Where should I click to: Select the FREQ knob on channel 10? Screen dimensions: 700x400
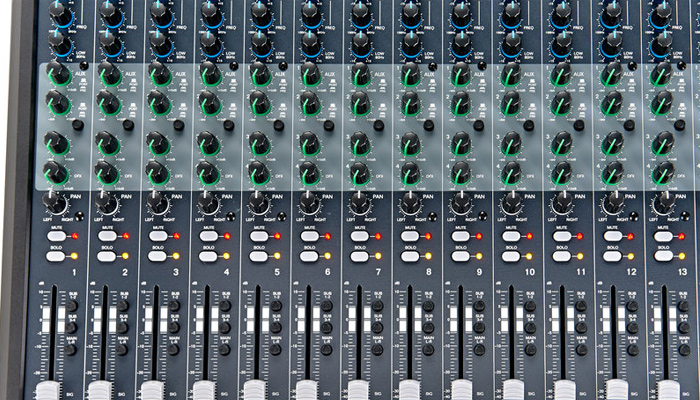[512, 14]
